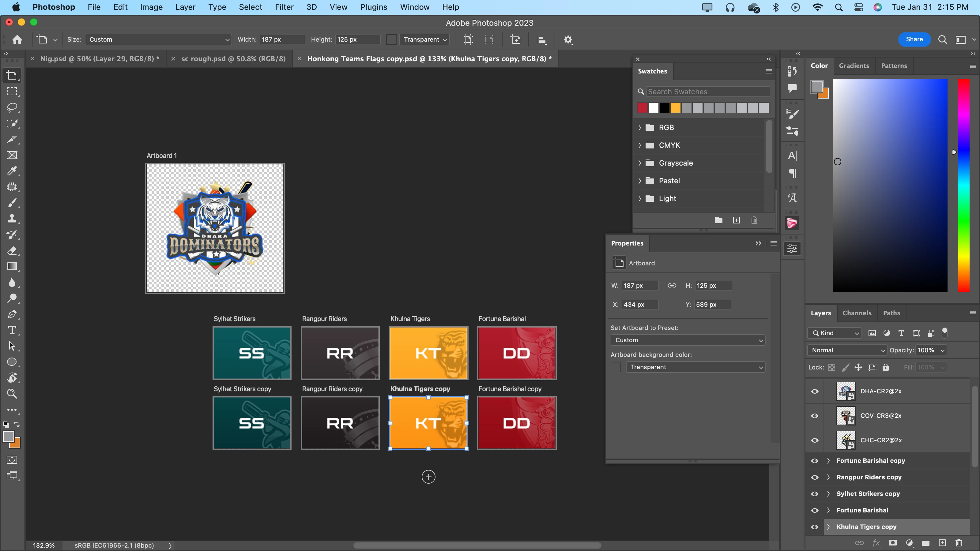980x551 pixels.
Task: Expand the Grayscale swatch folder
Action: [639, 163]
